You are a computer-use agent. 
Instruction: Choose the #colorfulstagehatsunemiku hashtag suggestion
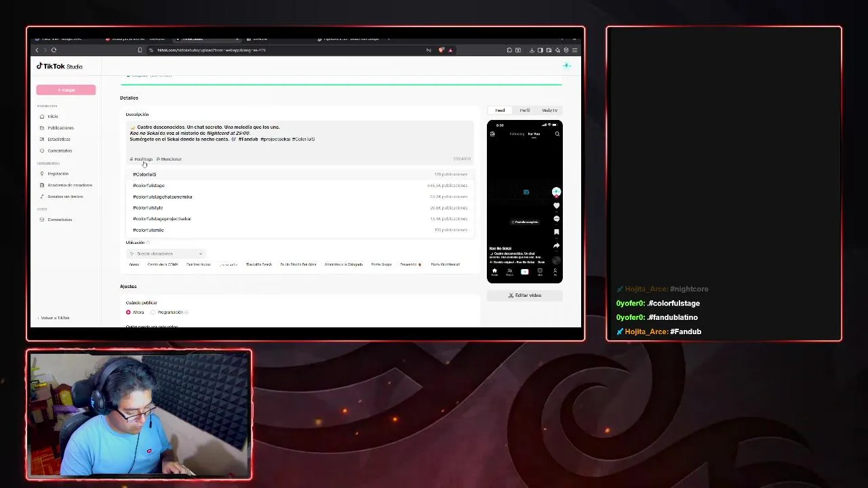click(x=300, y=197)
